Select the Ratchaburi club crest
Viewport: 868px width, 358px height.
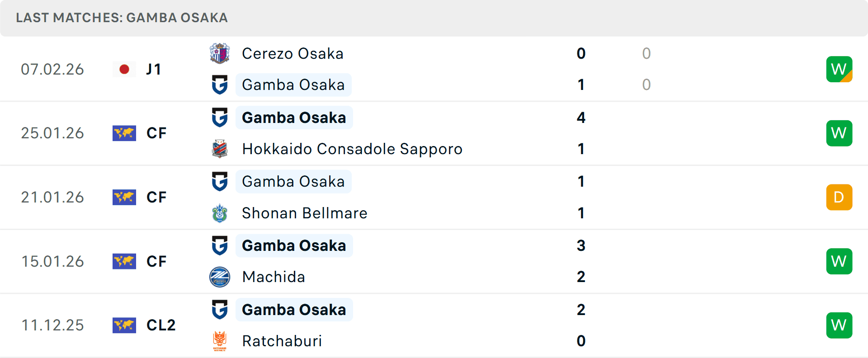(x=220, y=341)
